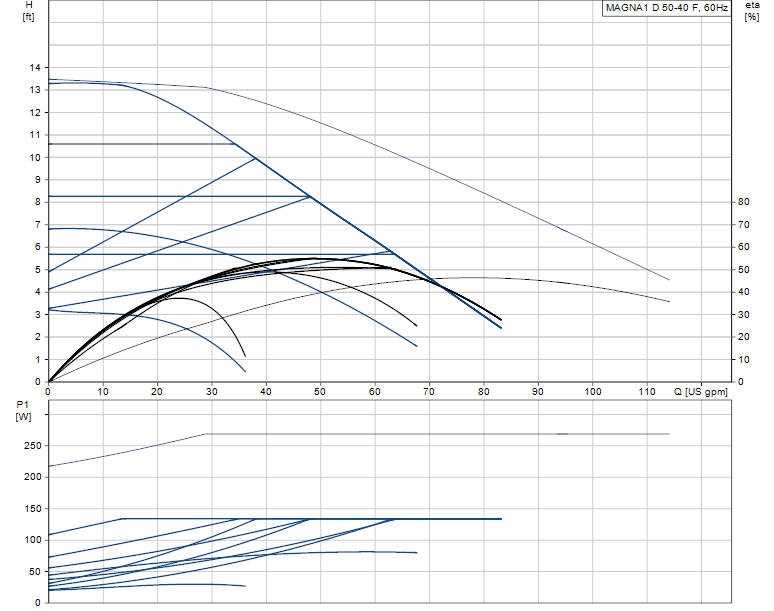Image resolution: width=774 pixels, height=611 pixels.
Task: Click the 'P1 [W]' axis title
Action: (23, 411)
